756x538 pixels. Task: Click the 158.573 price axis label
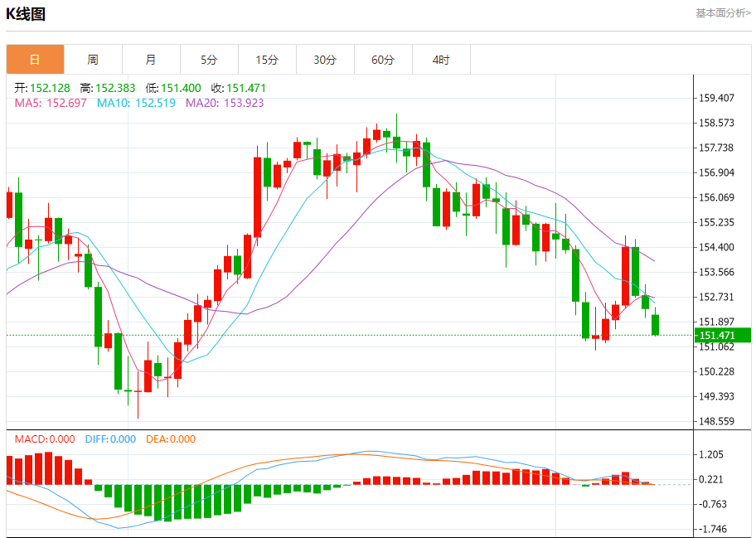point(716,123)
